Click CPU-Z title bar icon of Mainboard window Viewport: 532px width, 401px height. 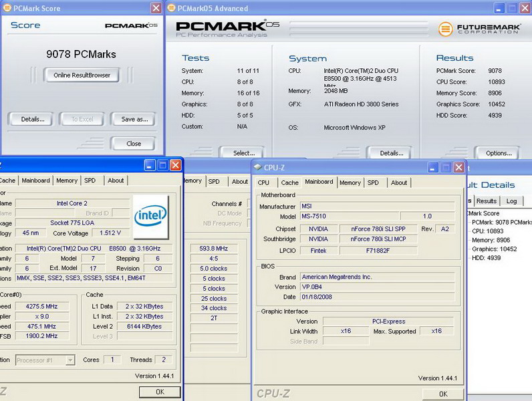tap(258, 167)
